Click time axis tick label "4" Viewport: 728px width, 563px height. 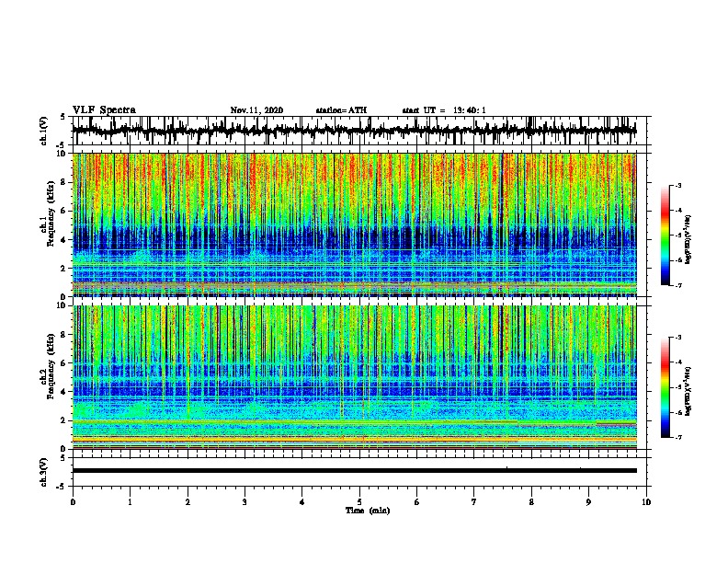click(302, 502)
